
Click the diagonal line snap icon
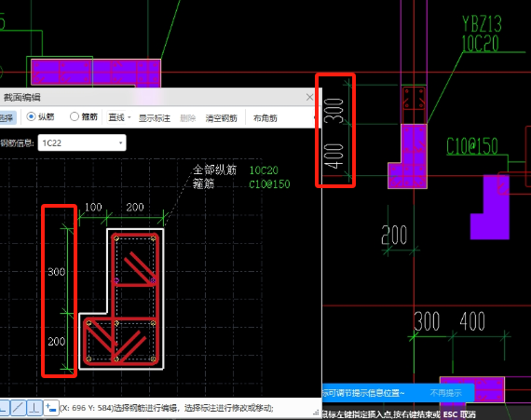point(19,408)
